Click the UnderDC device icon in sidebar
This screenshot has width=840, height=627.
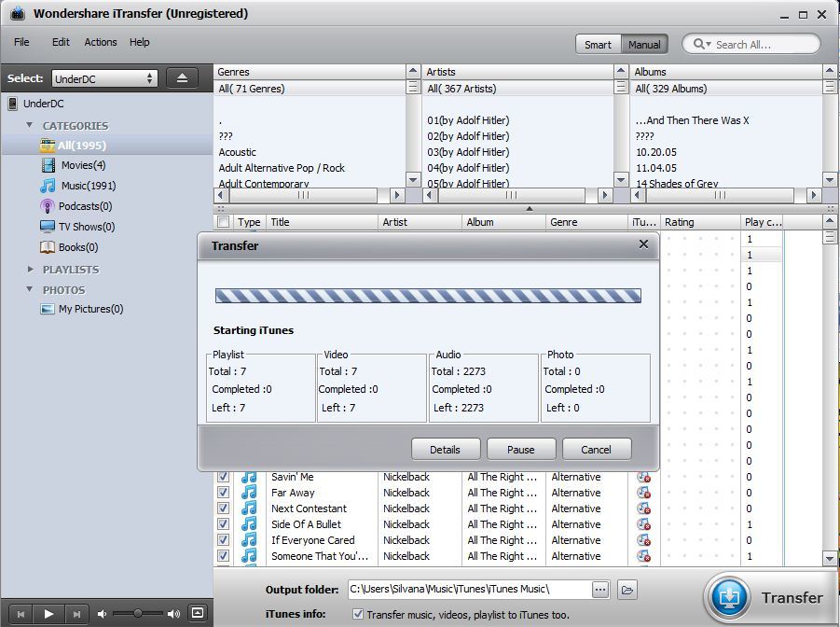tap(12, 104)
